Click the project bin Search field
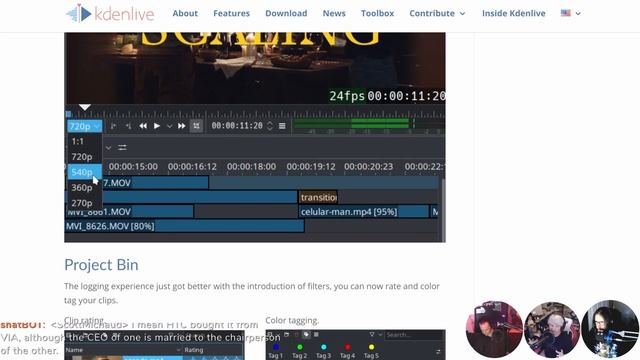640x360 pixels. click(414, 335)
